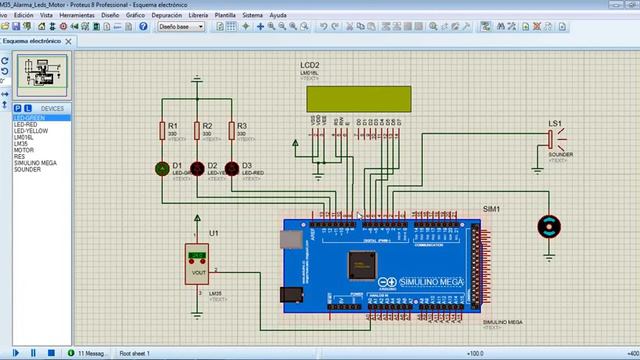Select SIMULINO MEGA in the devices list

(x=42, y=163)
